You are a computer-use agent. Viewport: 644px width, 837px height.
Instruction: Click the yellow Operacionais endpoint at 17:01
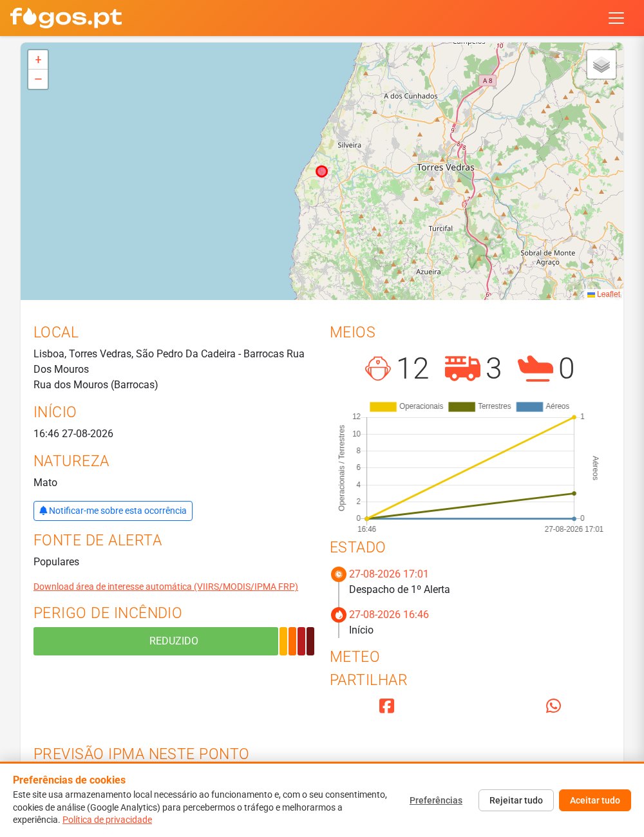coord(574,417)
